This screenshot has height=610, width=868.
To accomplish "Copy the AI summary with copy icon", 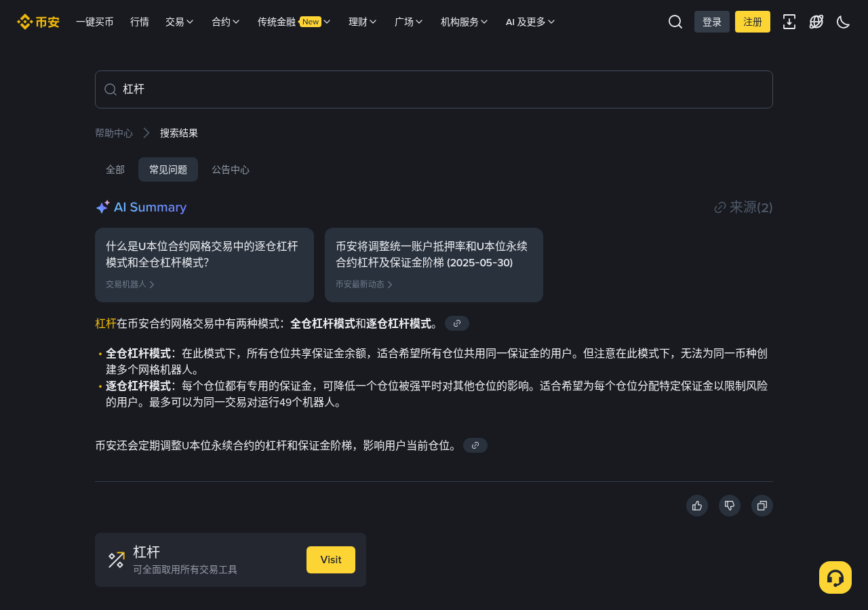I will [x=762, y=506].
